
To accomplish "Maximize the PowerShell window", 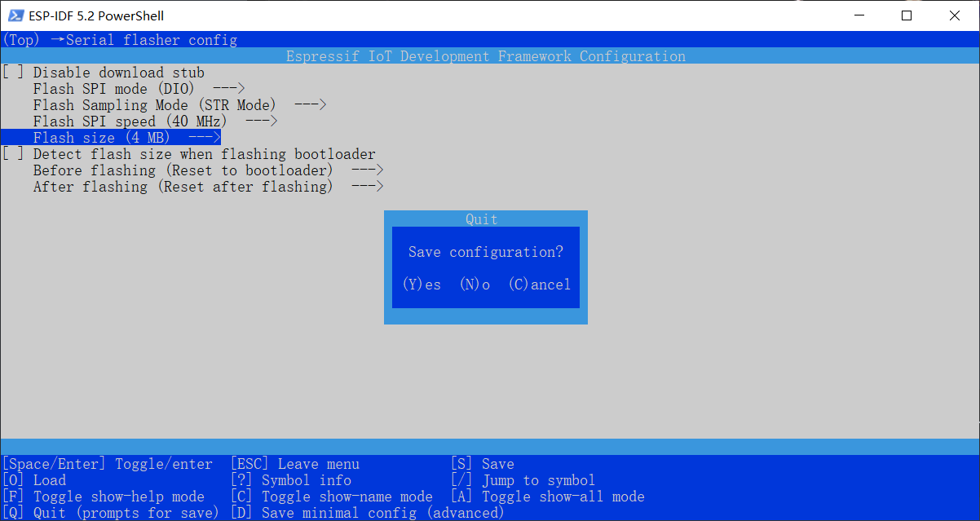I will [907, 15].
